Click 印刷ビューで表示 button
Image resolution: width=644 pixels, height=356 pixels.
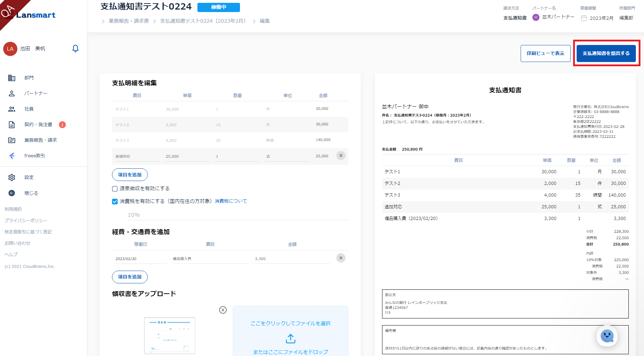tap(545, 53)
